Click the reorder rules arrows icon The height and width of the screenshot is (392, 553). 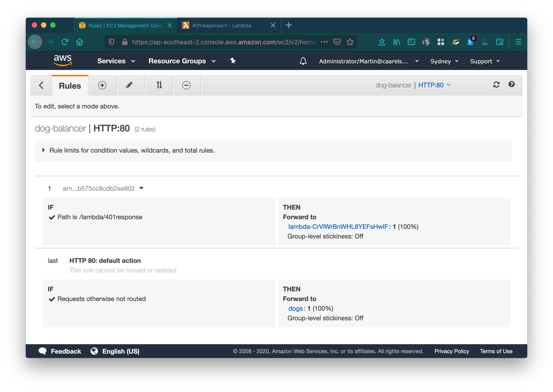[159, 85]
